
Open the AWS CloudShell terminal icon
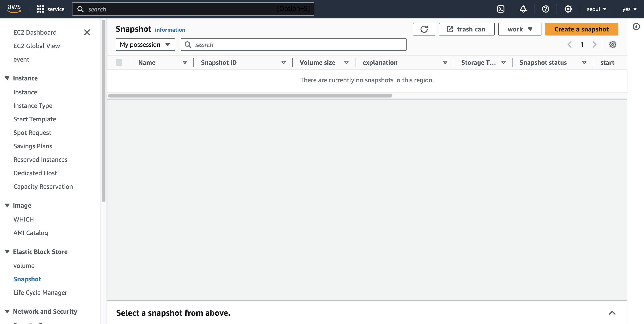pos(500,9)
